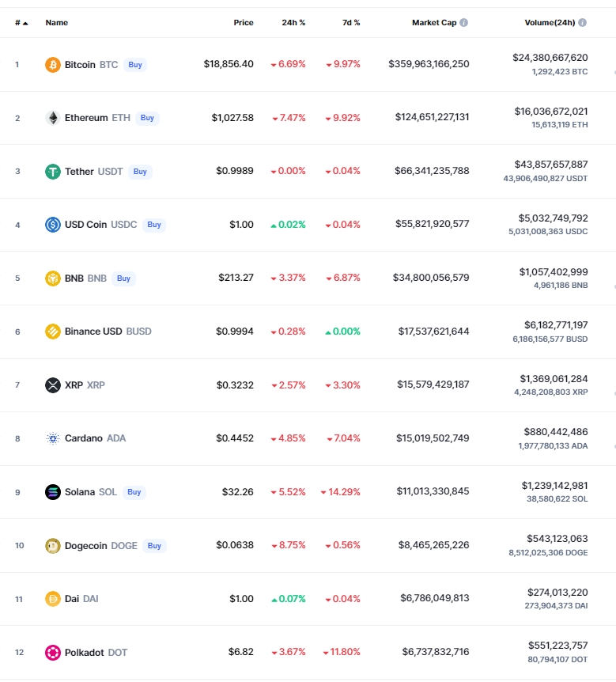Viewport: 616px width, 682px height.
Task: Click the Ethereum diamond logo icon
Action: tap(53, 118)
